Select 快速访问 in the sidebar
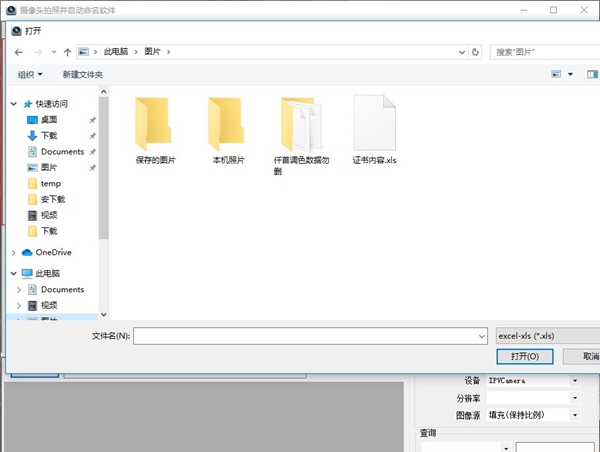 point(51,104)
